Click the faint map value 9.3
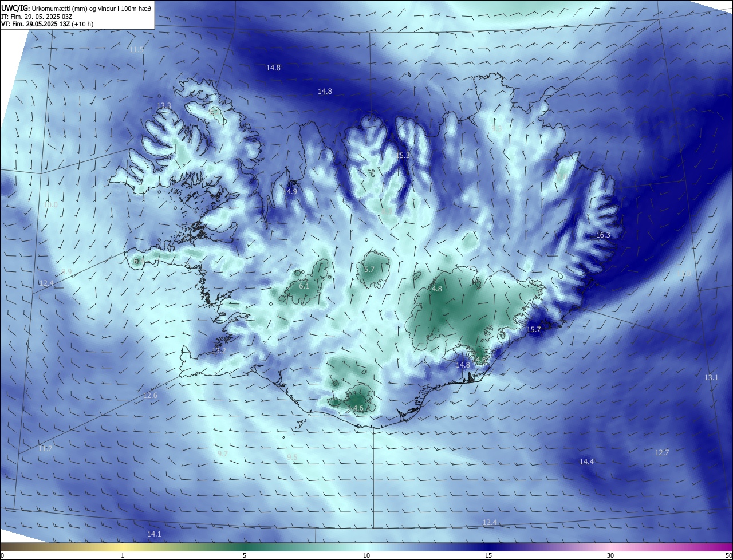Viewport: 733px width, 560px height. coord(496,129)
